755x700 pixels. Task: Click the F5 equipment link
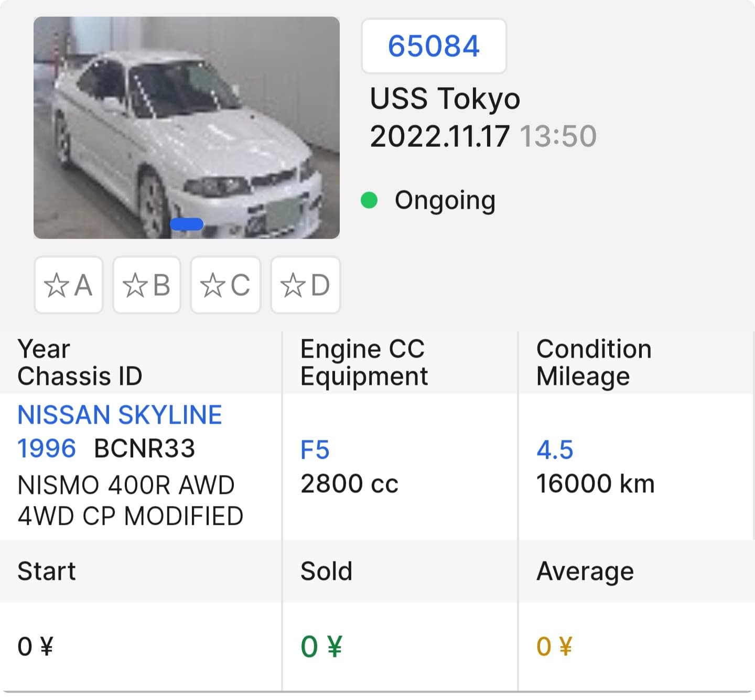pyautogui.click(x=315, y=450)
